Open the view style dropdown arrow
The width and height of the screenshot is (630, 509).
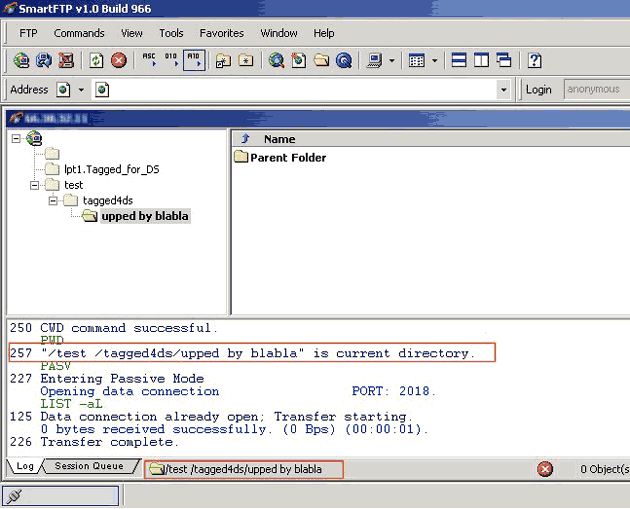tap(436, 61)
